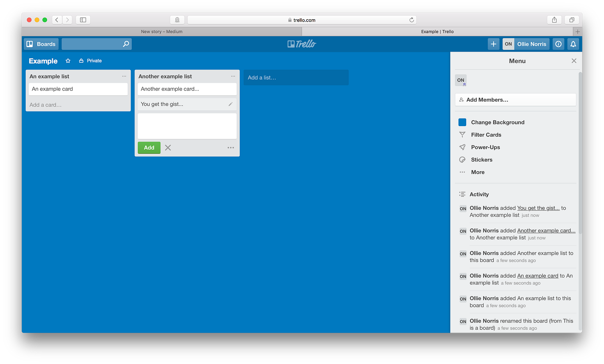Click the ON avatar in the header
The height and width of the screenshot is (364, 604).
coord(508,44)
